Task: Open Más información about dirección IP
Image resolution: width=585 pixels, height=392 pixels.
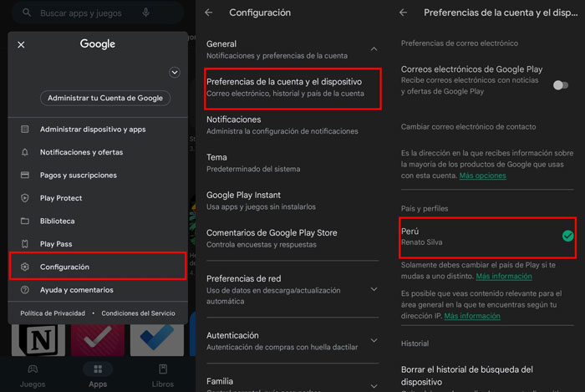Action: point(472,316)
